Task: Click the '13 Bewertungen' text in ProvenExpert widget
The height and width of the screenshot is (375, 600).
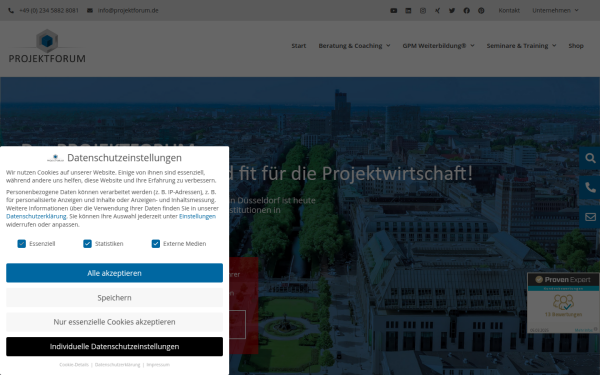Action: (x=563, y=315)
